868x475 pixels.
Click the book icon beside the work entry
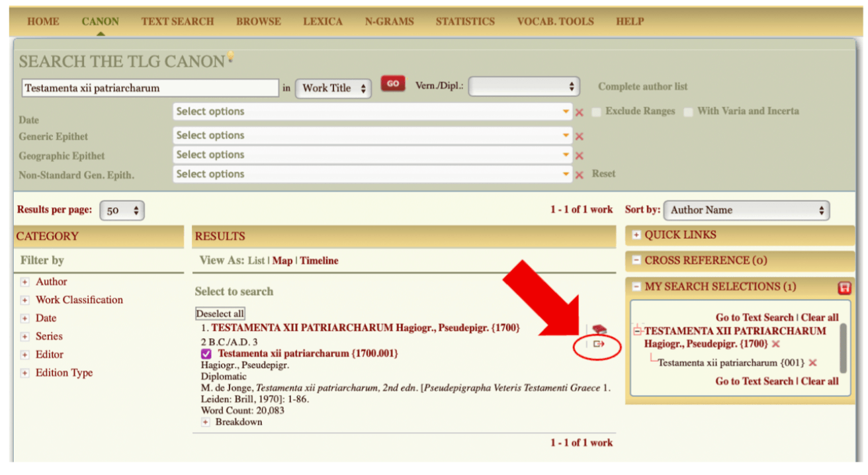tap(599, 329)
